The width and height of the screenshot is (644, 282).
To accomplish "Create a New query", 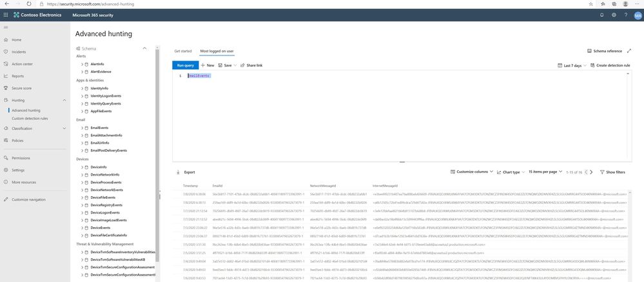I will 208,65.
